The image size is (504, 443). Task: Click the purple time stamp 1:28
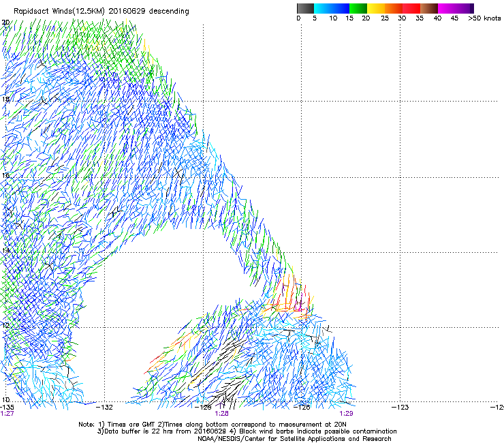pyautogui.click(x=221, y=414)
